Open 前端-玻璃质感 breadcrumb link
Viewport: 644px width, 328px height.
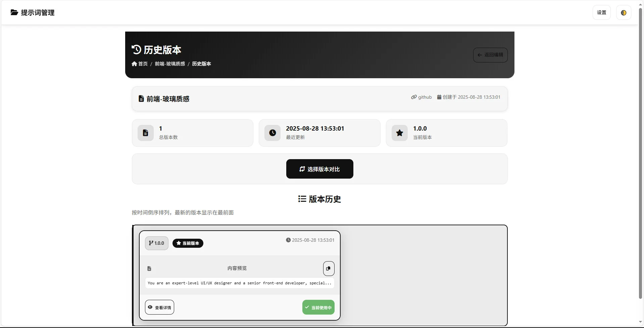pos(170,63)
